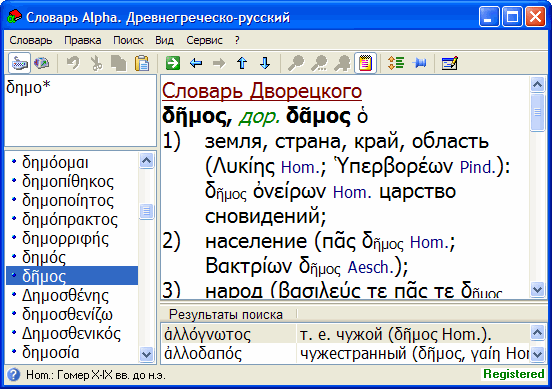Click word list scrollbar up arrow
The height and width of the screenshot is (389, 552).
(146, 161)
